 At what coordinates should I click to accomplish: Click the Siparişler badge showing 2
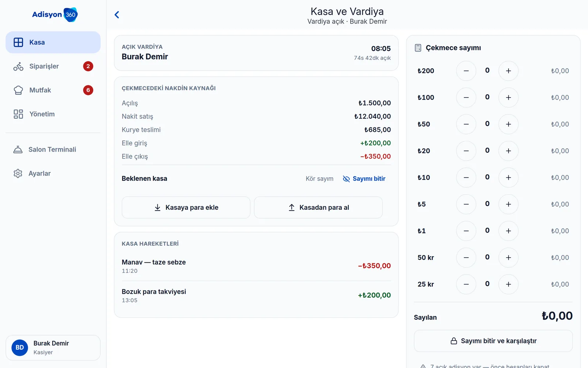coord(88,66)
